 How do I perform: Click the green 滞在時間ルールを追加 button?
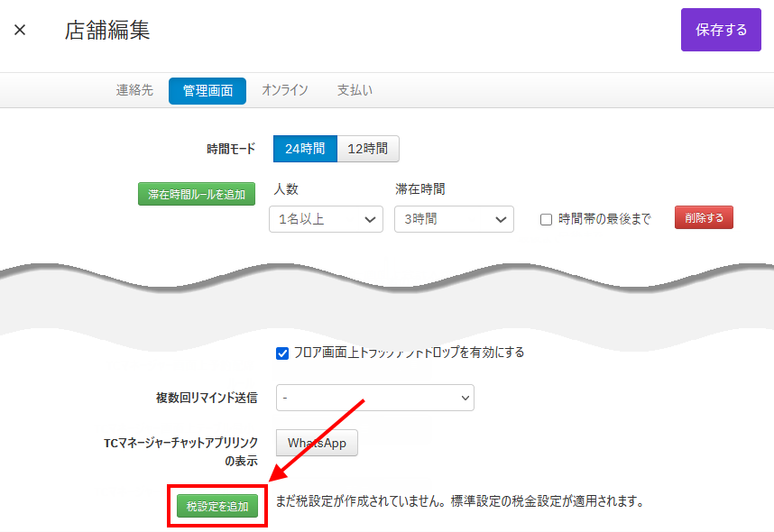pyautogui.click(x=197, y=194)
